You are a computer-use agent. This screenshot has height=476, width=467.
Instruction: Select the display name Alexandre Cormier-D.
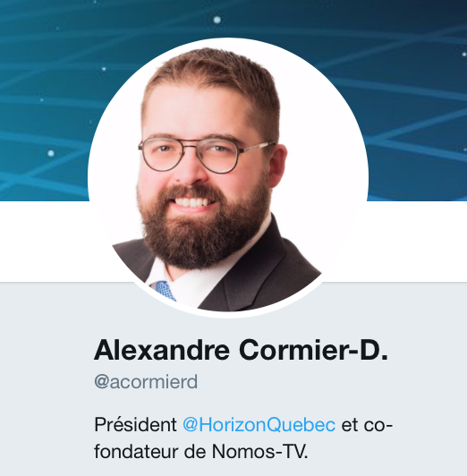click(x=241, y=350)
